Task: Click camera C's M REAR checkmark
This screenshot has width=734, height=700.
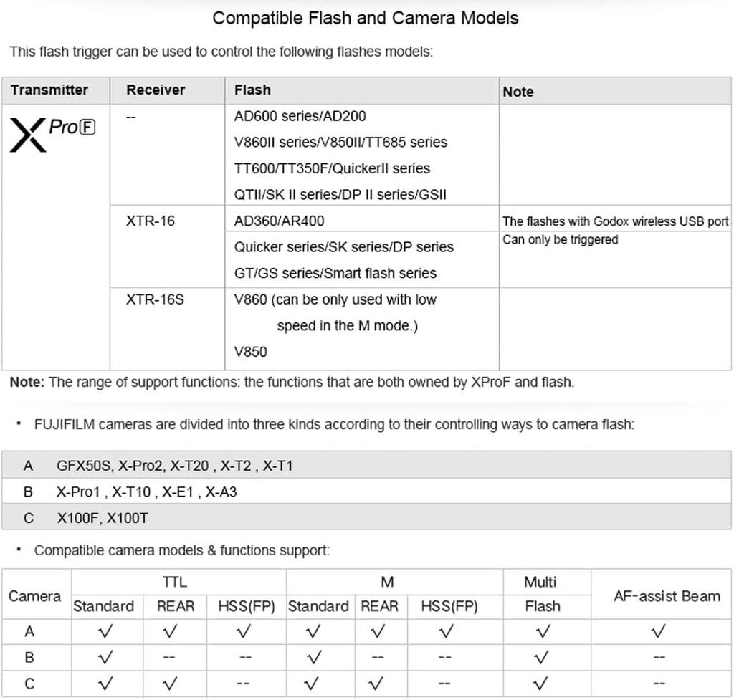Action: (378, 684)
